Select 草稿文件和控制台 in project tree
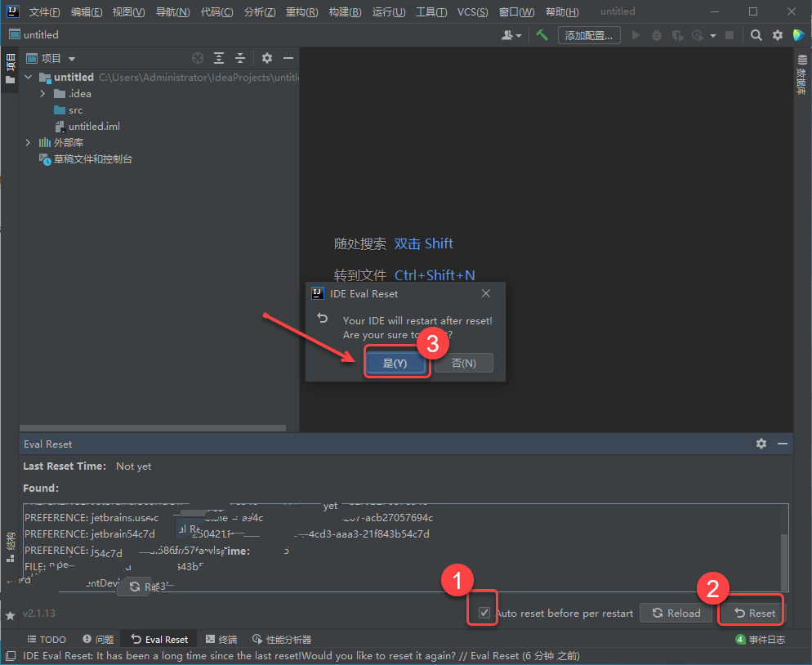The height and width of the screenshot is (665, 812). [86, 159]
